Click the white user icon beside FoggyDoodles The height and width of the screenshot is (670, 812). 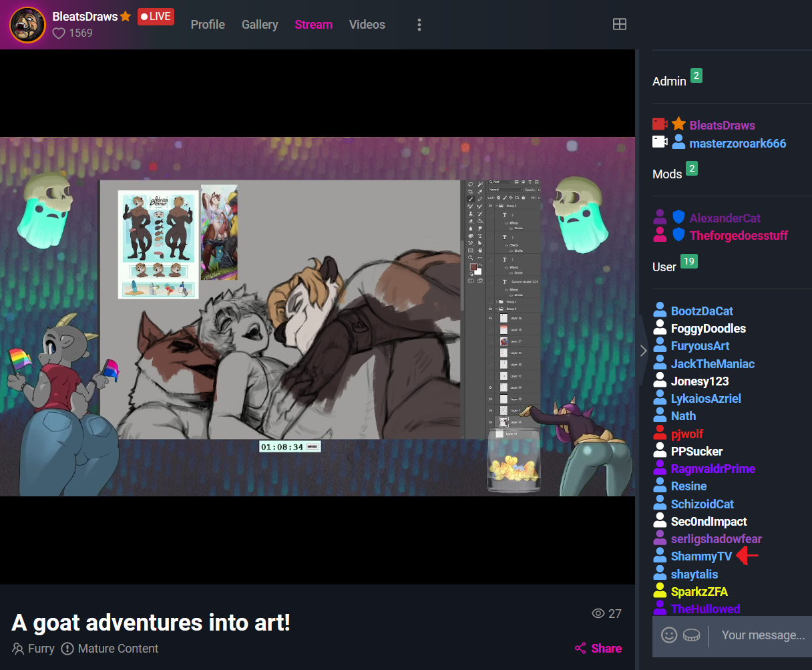coord(660,327)
